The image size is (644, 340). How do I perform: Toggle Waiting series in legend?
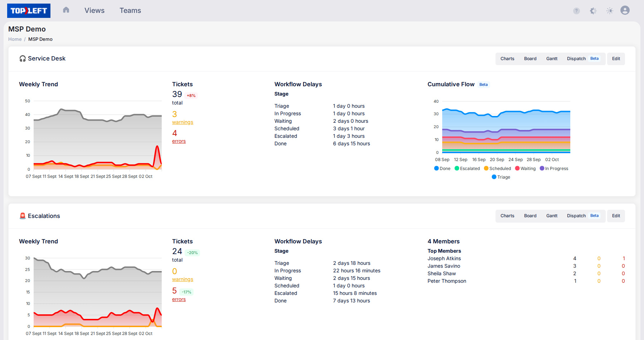click(525, 168)
